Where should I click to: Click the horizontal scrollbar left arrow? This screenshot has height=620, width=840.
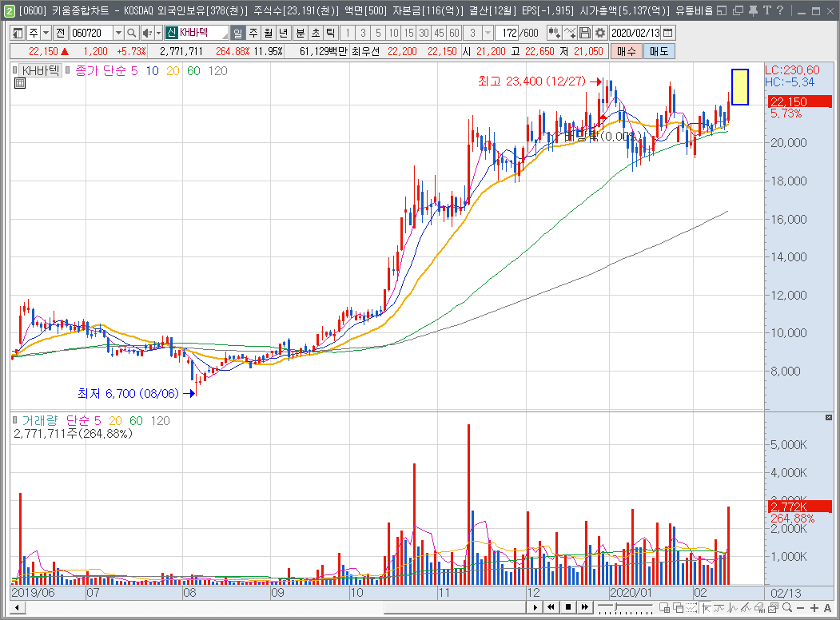17,608
